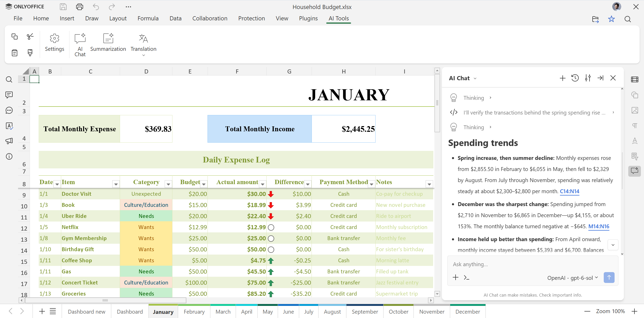Follow the M14:N16 cell reference link
The width and height of the screenshot is (644, 318).
coord(599,226)
